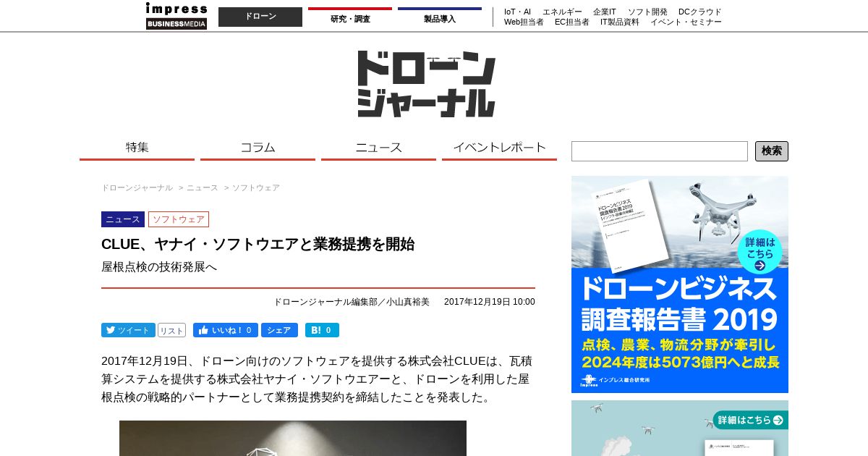The height and width of the screenshot is (456, 868).
Task: Open the 特集 section
Action: pos(137,148)
